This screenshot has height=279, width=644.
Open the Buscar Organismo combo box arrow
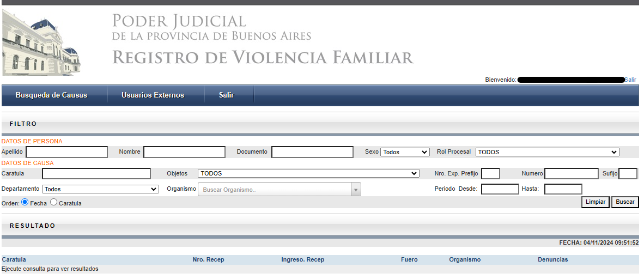click(356, 190)
